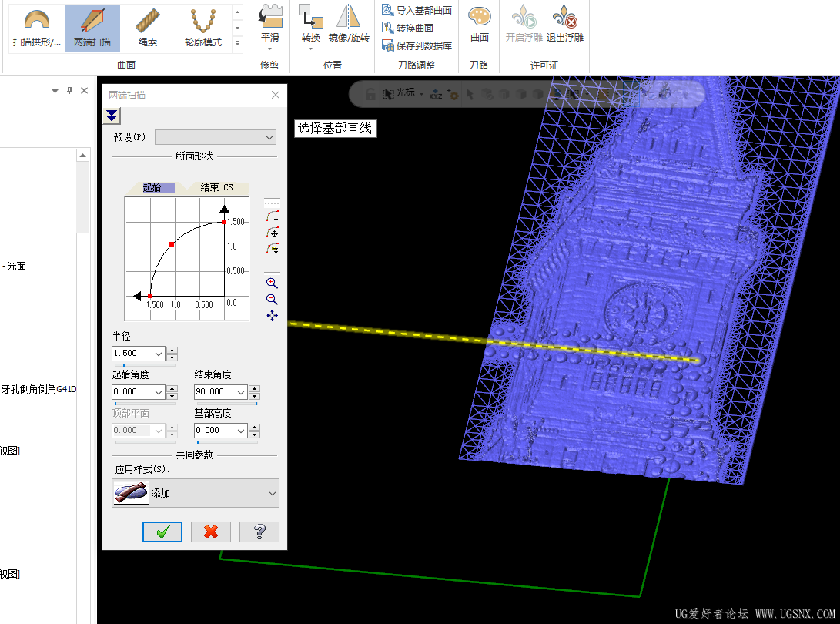The width and height of the screenshot is (840, 624).
Task: Open the 半径 radius value dropdown
Action: click(158, 354)
